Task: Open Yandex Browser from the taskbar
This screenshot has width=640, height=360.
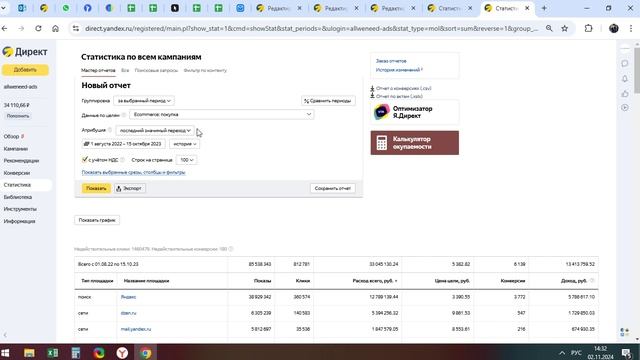Action: tap(122, 353)
